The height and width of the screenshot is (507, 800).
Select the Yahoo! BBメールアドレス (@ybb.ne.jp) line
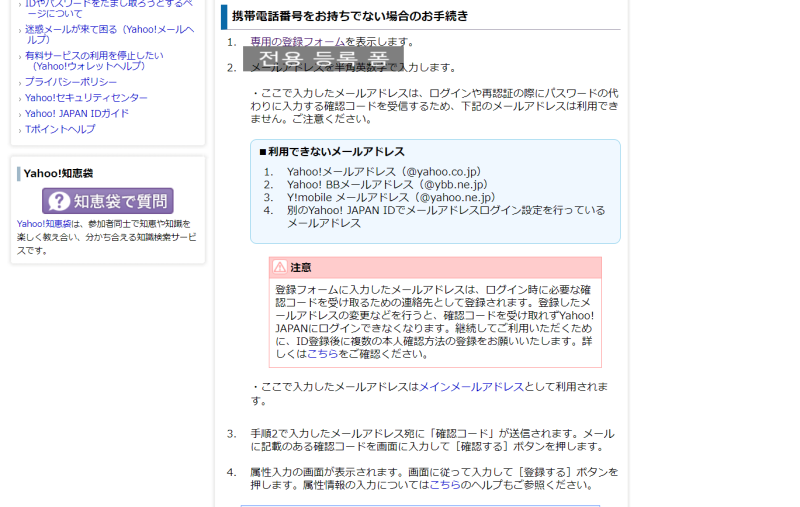point(387,184)
